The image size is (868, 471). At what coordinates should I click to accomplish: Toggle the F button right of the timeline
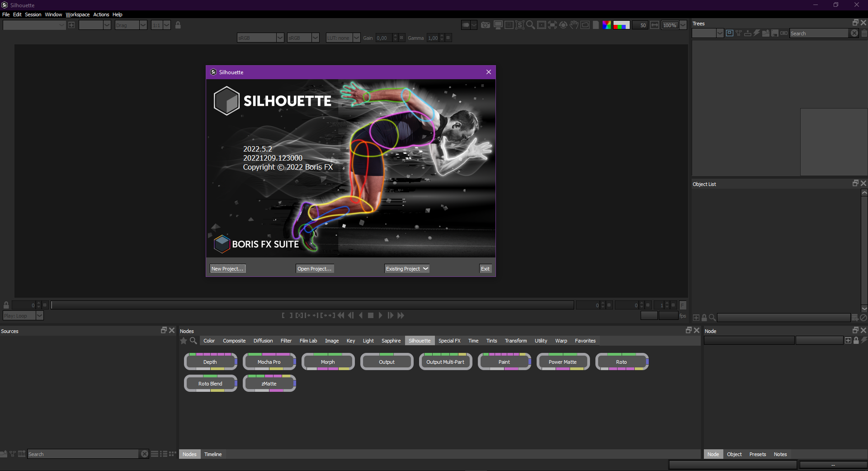click(x=683, y=305)
